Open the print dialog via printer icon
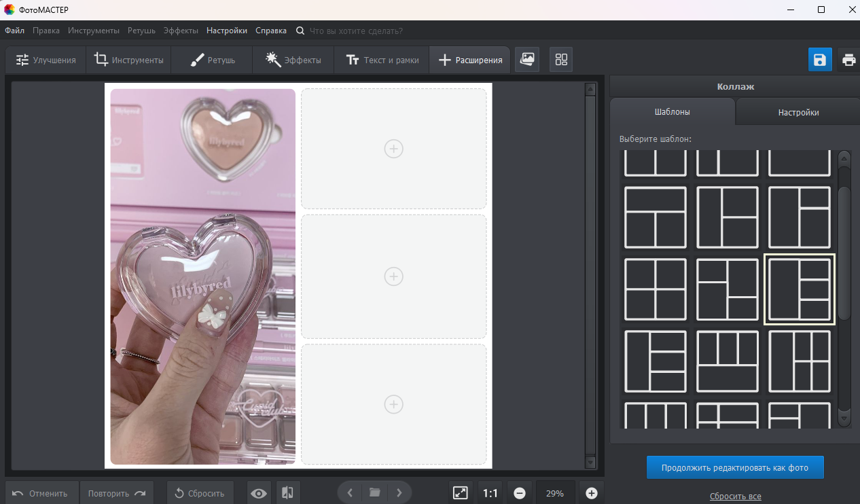The height and width of the screenshot is (504, 860). point(848,60)
